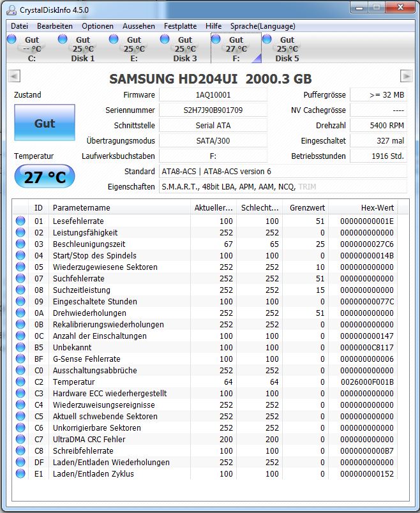The width and height of the screenshot is (420, 513).
Task: Open the Festplatte menu
Action: pos(181,26)
